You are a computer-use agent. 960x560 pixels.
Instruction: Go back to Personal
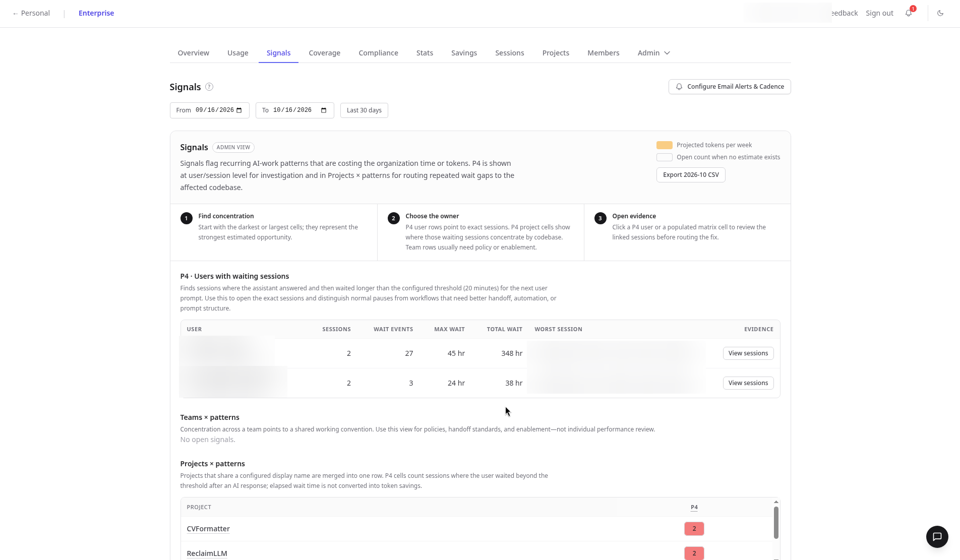(x=31, y=13)
